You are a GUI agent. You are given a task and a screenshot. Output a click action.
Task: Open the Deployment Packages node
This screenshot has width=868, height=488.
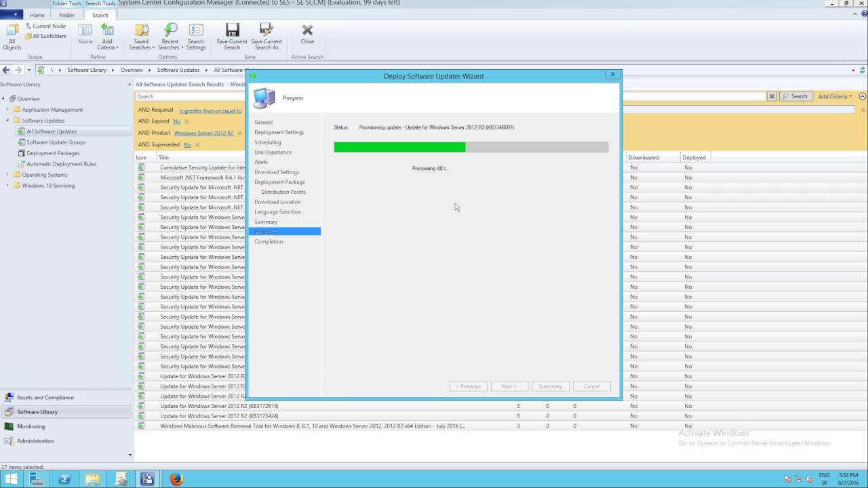coord(53,153)
